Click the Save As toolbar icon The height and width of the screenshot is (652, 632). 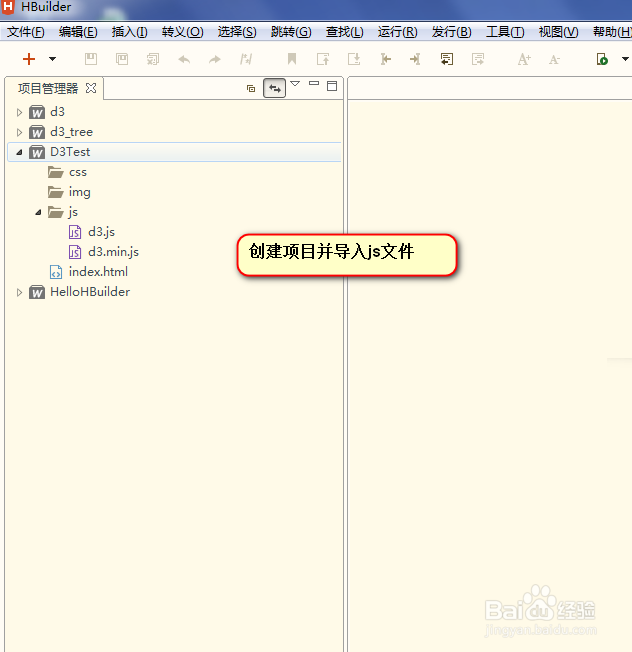(x=122, y=59)
